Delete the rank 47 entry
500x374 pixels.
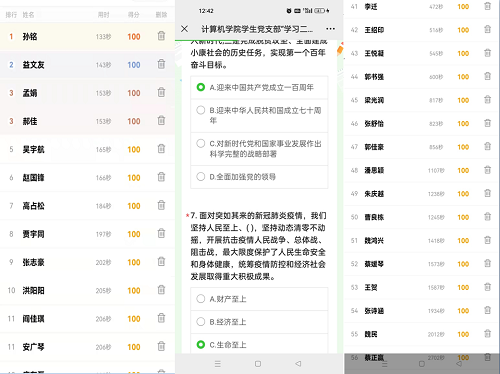(487, 146)
